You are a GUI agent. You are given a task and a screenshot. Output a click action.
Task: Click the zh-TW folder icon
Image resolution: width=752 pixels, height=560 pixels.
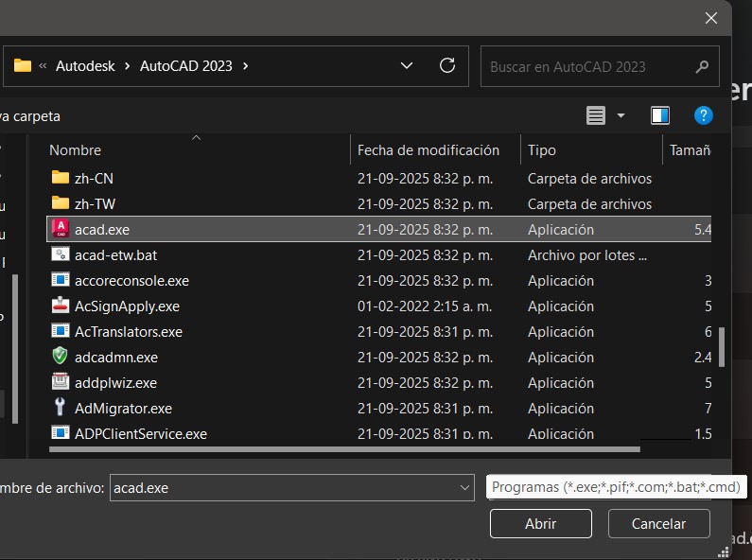click(x=61, y=203)
